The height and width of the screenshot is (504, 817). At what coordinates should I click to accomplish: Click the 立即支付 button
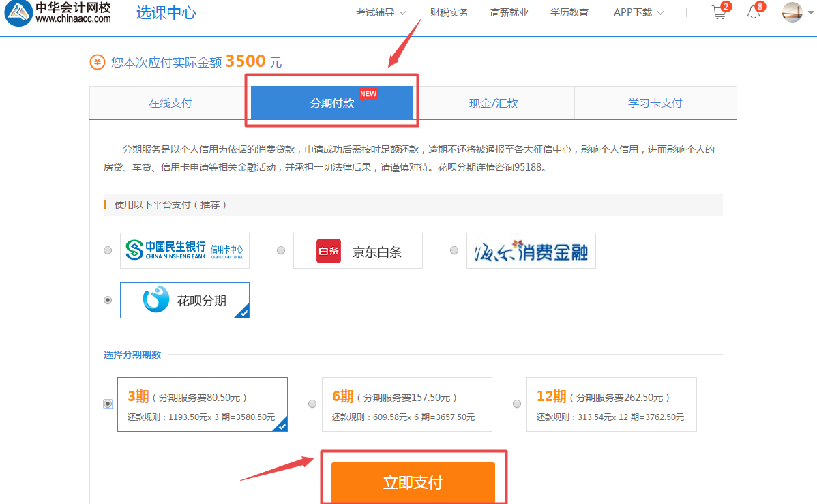click(x=413, y=483)
